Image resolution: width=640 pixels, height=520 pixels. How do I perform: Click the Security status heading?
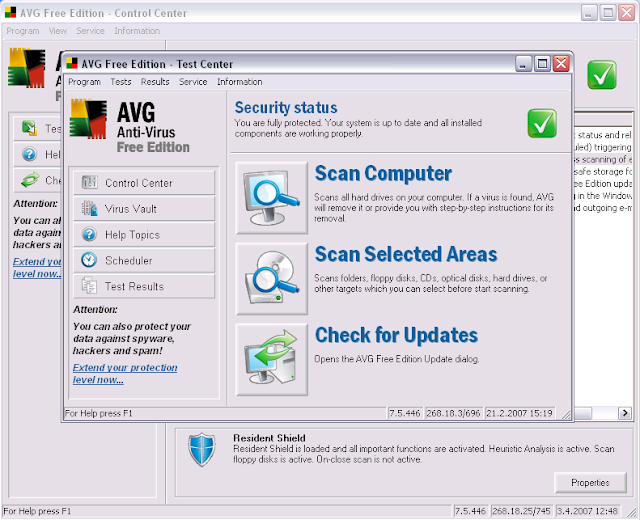point(286,108)
